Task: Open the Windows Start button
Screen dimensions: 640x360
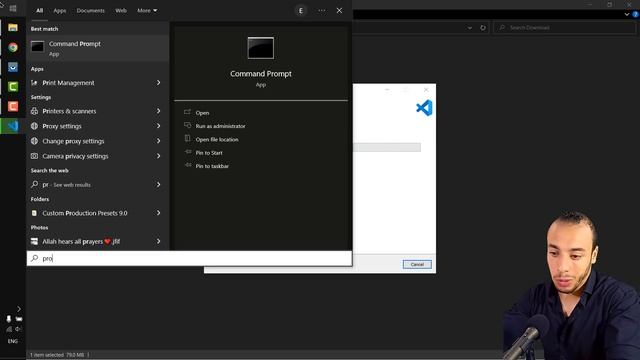Action: (x=13, y=8)
